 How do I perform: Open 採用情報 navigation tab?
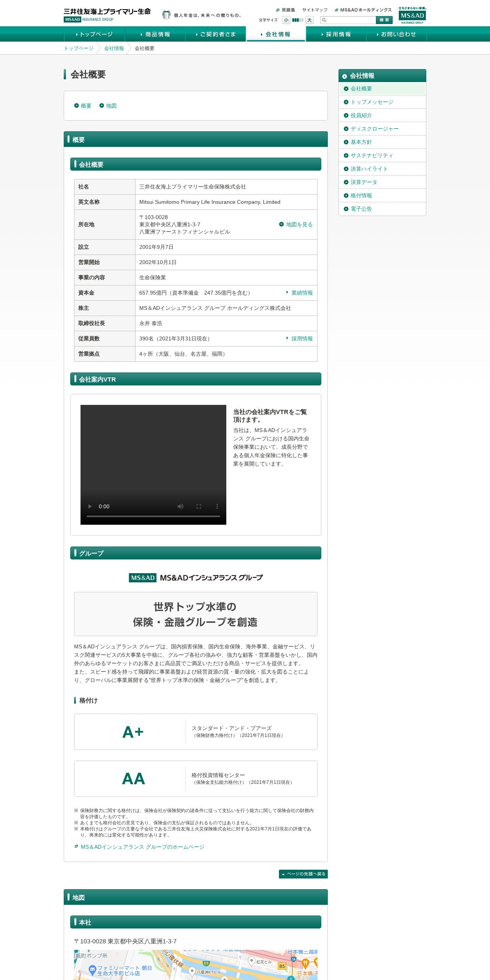(336, 34)
